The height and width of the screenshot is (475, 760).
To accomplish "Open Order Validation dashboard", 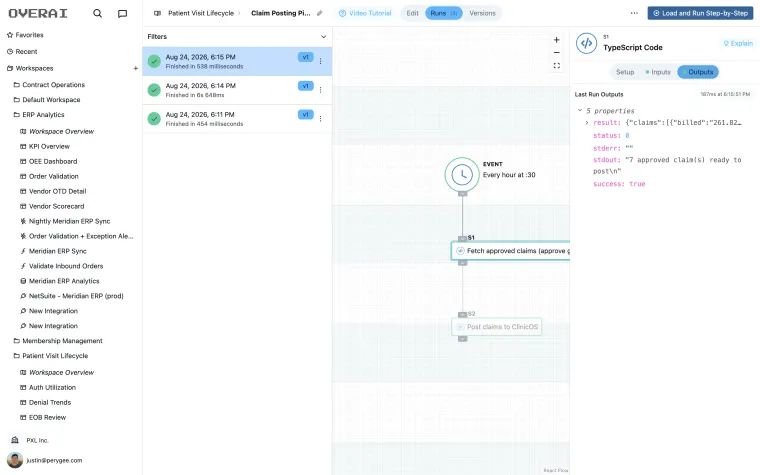I will pos(49,176).
